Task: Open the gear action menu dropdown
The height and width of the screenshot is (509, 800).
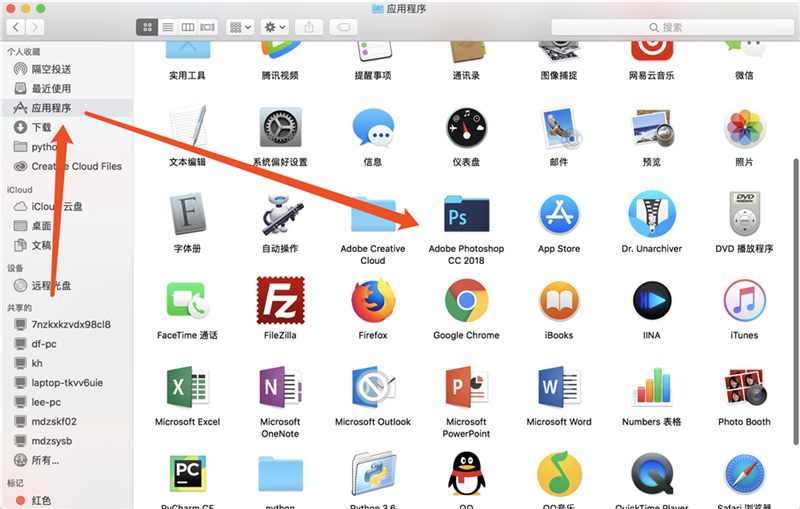Action: 274,27
